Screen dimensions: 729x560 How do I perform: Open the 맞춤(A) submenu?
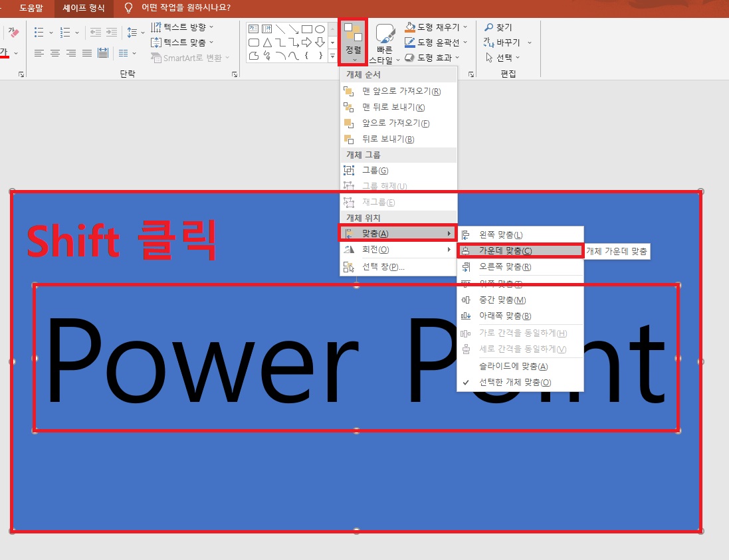(398, 233)
